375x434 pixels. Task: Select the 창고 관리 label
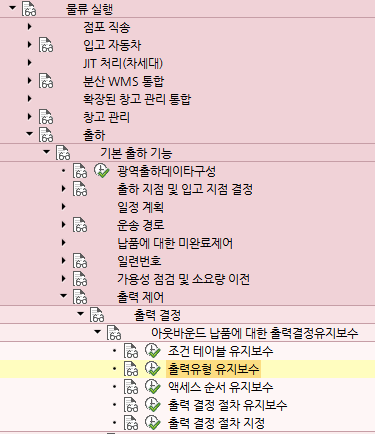106,117
